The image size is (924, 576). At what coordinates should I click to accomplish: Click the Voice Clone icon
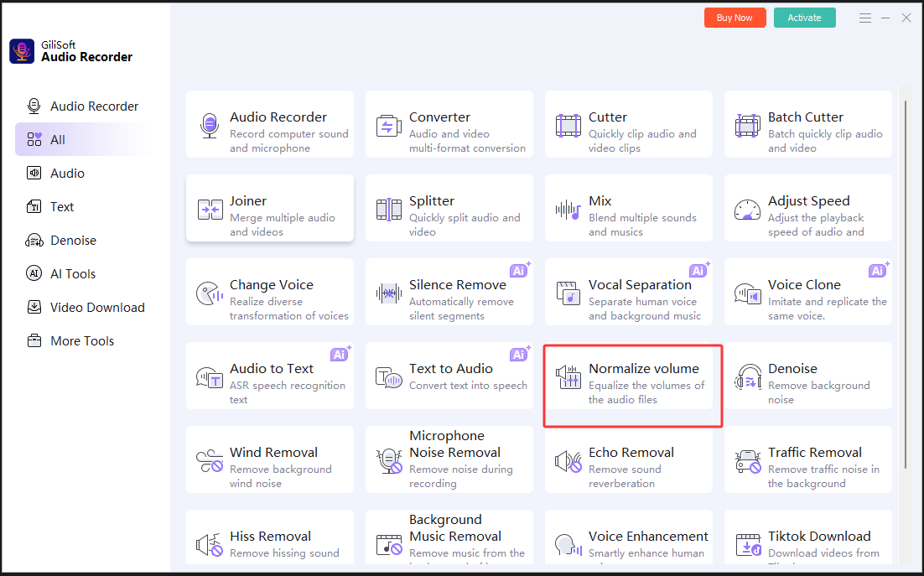pyautogui.click(x=747, y=293)
